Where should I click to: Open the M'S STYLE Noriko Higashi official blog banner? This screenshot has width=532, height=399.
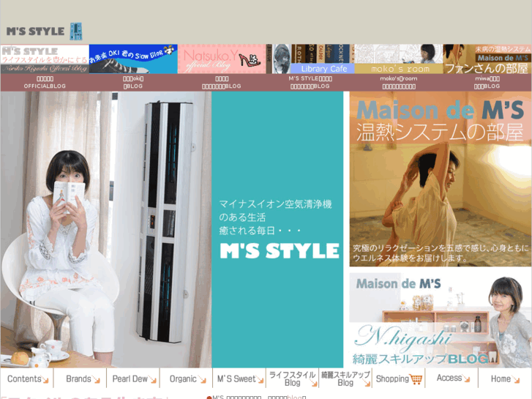pos(45,59)
